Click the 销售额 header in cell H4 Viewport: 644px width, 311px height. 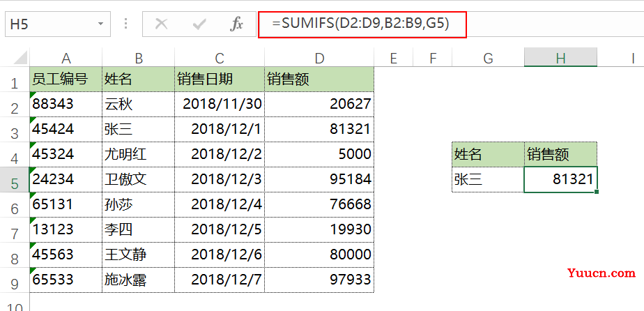[x=560, y=155]
